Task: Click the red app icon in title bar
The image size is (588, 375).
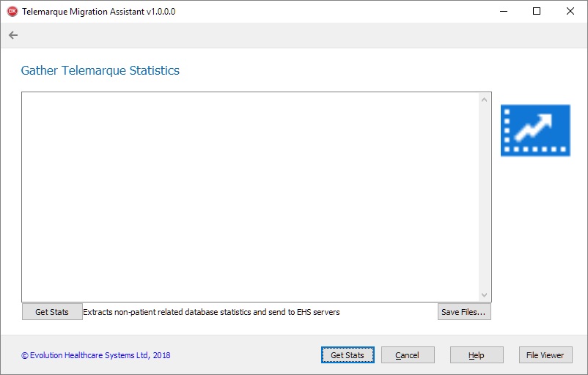Action: [12, 12]
